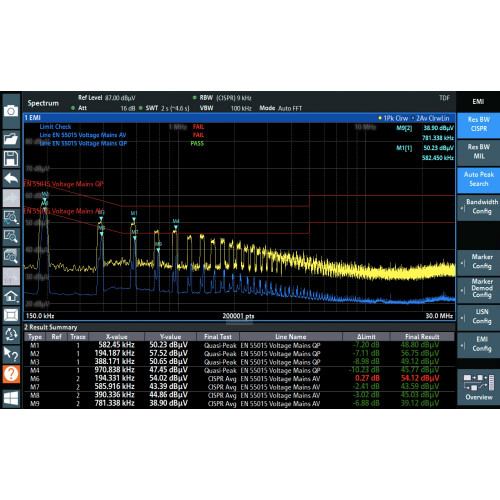Click the red 54.12 dBµV final result
This screenshot has width=500, height=500.
pyautogui.click(x=420, y=378)
